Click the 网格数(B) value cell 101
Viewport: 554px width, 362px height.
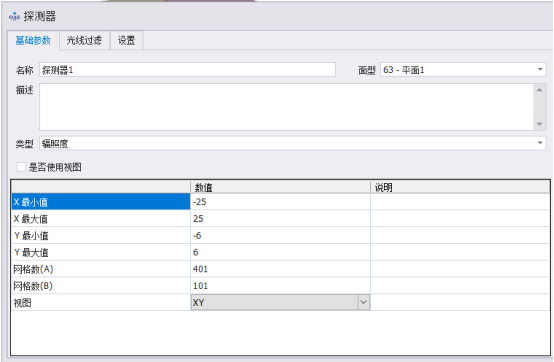[280, 286]
